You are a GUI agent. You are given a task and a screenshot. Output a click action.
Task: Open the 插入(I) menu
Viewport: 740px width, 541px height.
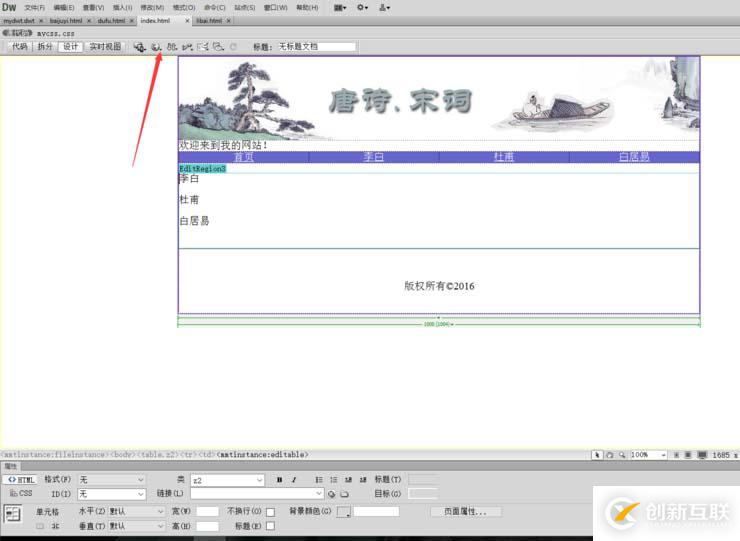(123, 8)
